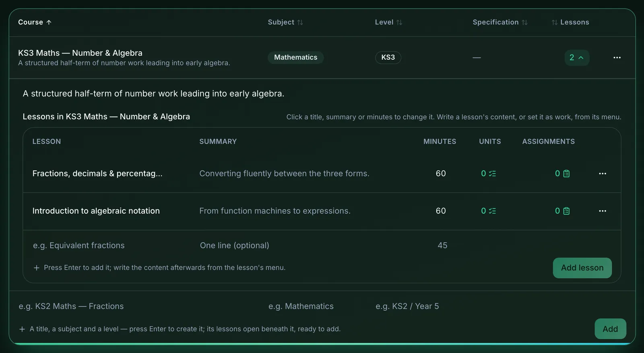Viewport: 644px width, 353px height.
Task: Sort table by Lessons column
Action: 570,22
